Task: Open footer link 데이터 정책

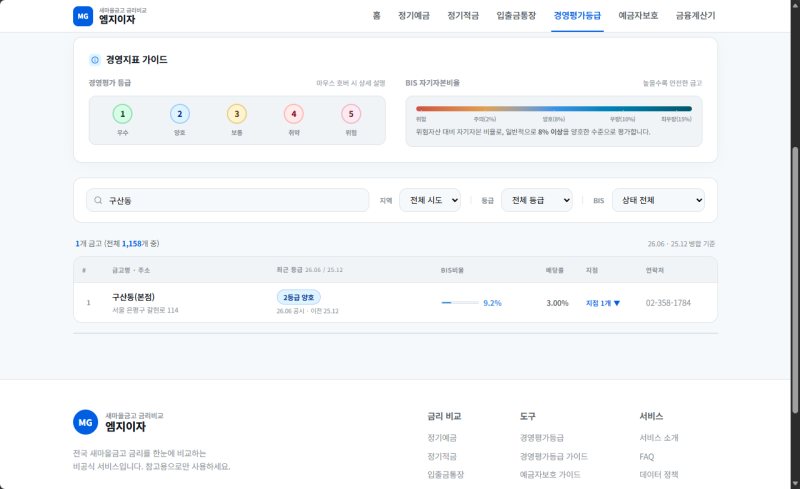Action: 659,475
